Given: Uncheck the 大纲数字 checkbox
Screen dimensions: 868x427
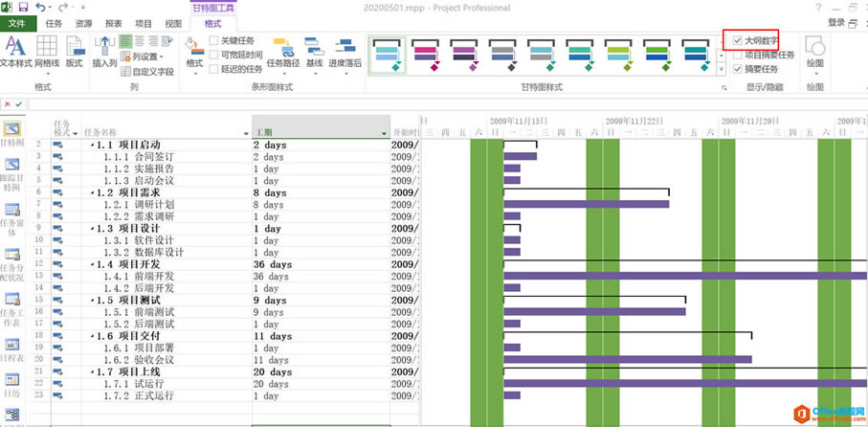Looking at the screenshot, I should click(x=737, y=41).
